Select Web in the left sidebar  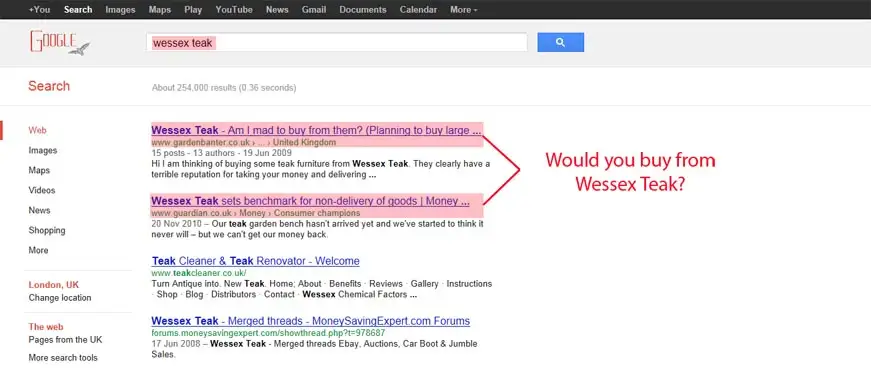pyautogui.click(x=38, y=131)
